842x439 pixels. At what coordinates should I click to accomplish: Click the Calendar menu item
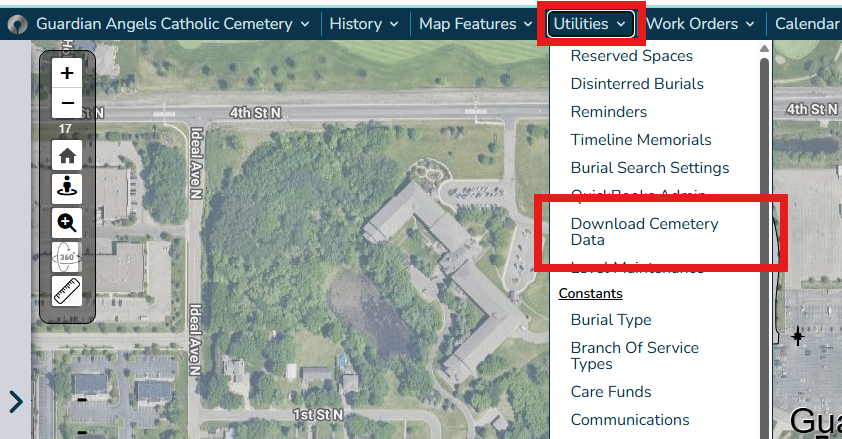tap(807, 24)
